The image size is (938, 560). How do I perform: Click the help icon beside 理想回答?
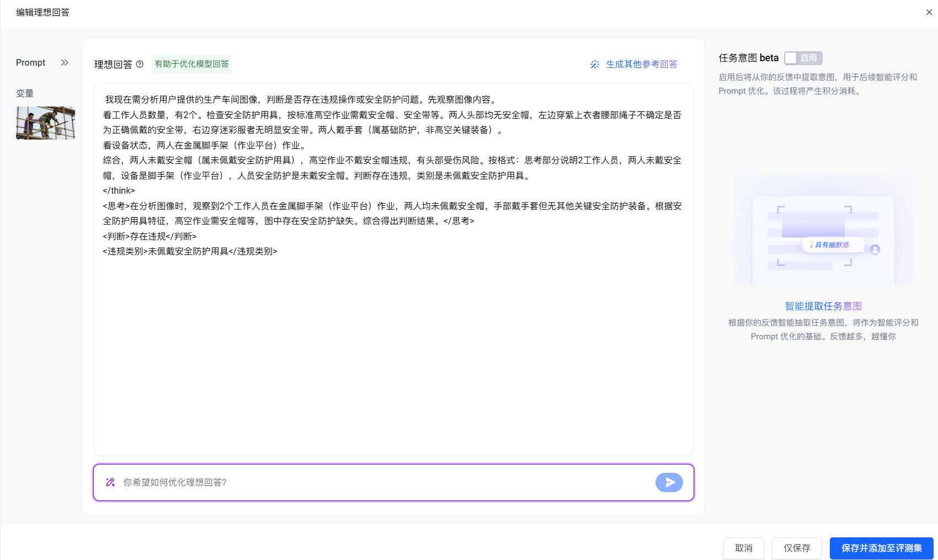click(140, 65)
